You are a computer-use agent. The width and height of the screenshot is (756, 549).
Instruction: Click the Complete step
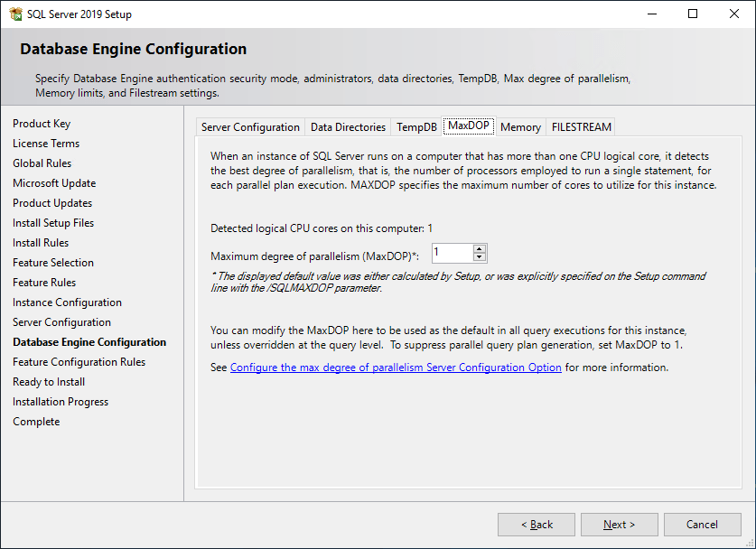click(36, 422)
